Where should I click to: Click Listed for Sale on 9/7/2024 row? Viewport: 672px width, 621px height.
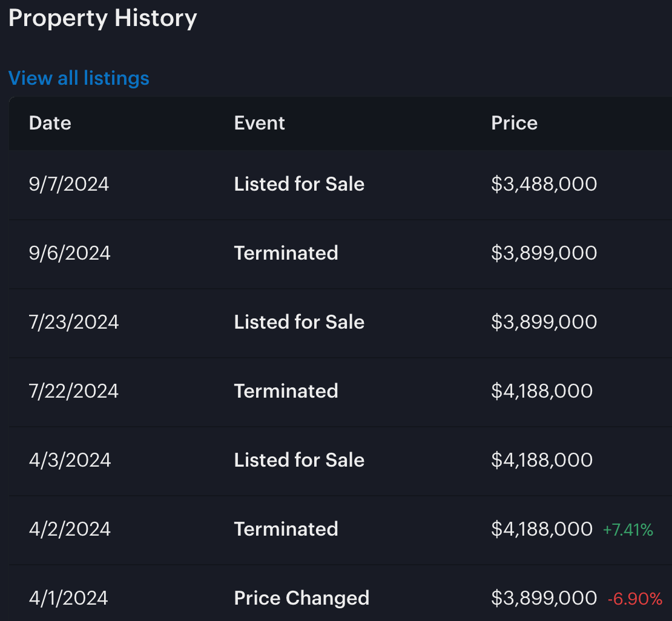point(299,184)
